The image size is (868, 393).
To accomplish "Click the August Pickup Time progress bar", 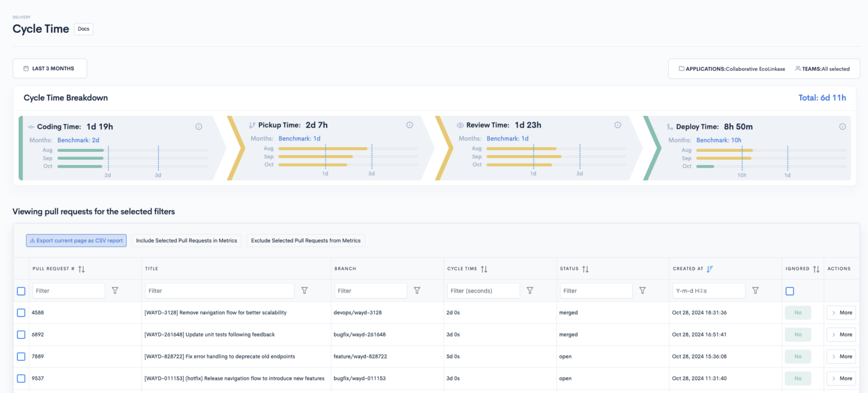I will coord(323,149).
